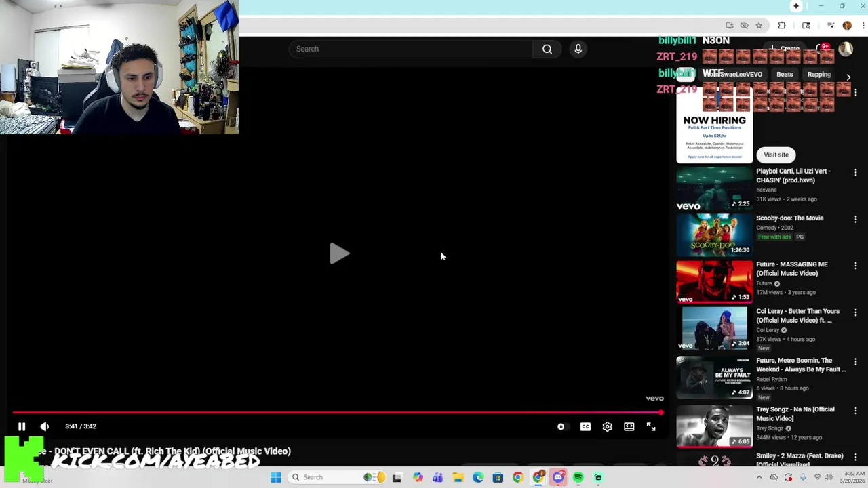Start voice search with the microphone icon

578,49
